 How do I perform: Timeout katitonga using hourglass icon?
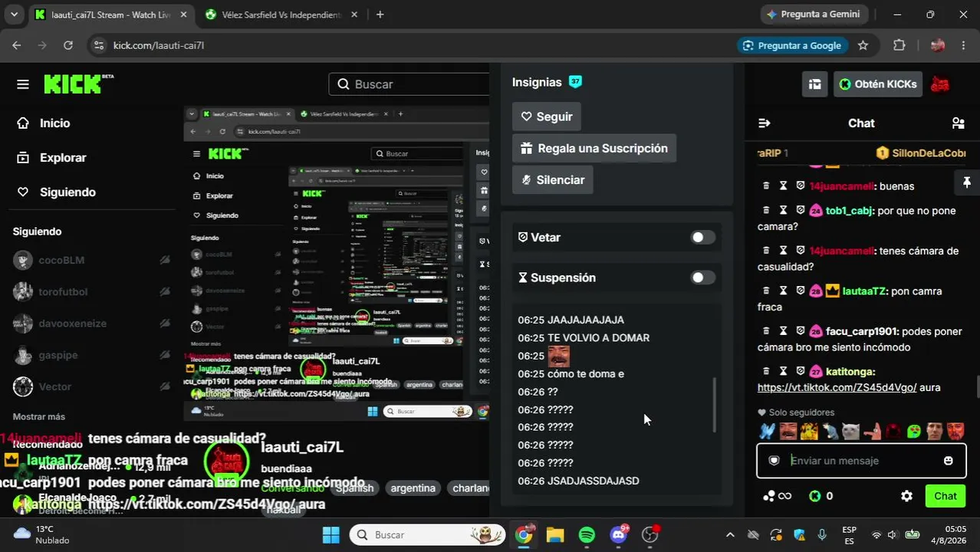pos(783,372)
